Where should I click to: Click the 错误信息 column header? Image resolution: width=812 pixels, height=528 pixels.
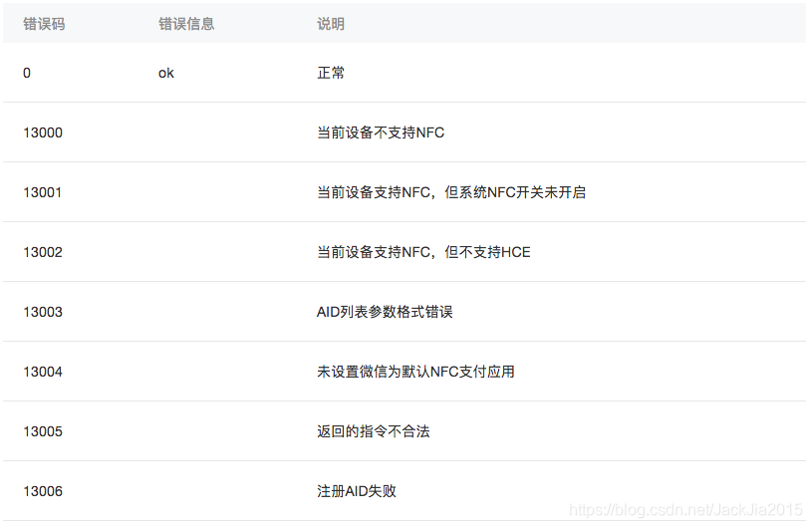[186, 24]
